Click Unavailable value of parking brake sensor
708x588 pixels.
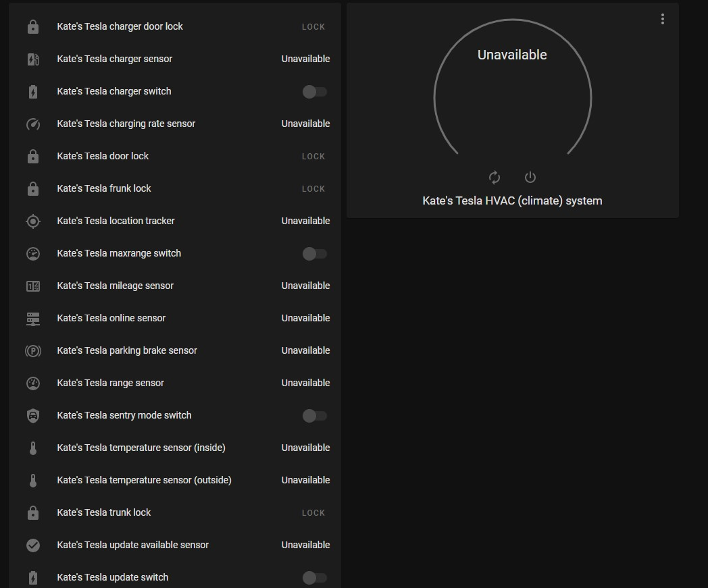(305, 350)
